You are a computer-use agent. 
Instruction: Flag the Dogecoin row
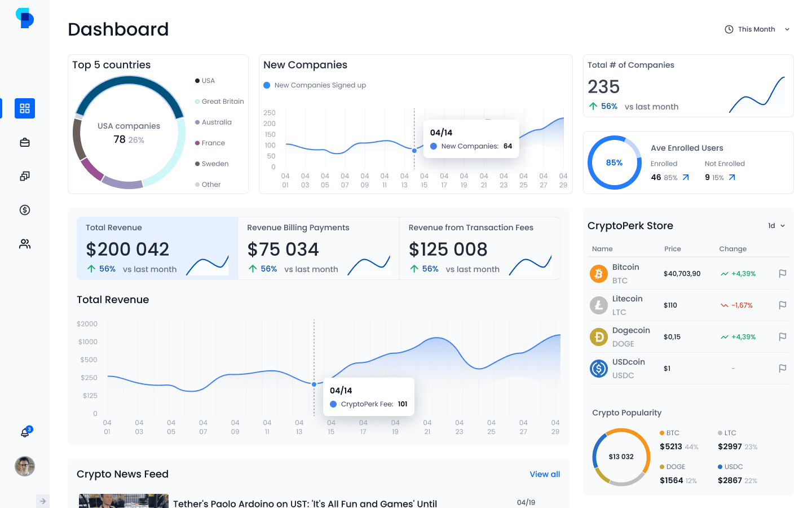783,337
